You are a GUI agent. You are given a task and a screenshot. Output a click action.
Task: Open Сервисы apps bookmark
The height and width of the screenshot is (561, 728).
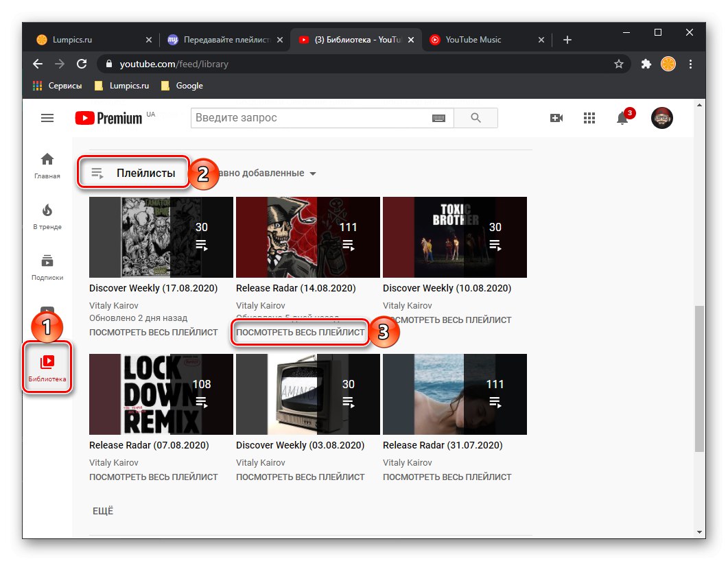[57, 86]
